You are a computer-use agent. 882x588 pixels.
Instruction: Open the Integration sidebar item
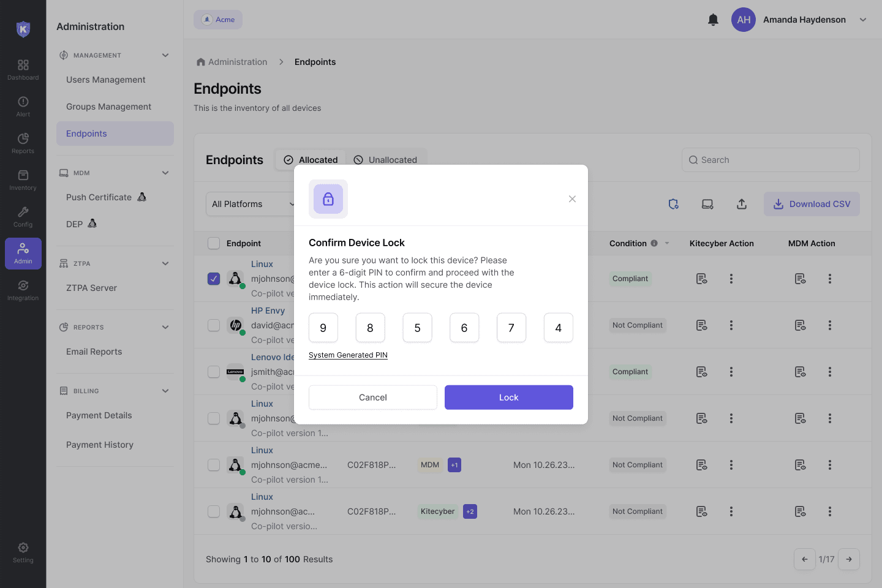pyautogui.click(x=23, y=290)
